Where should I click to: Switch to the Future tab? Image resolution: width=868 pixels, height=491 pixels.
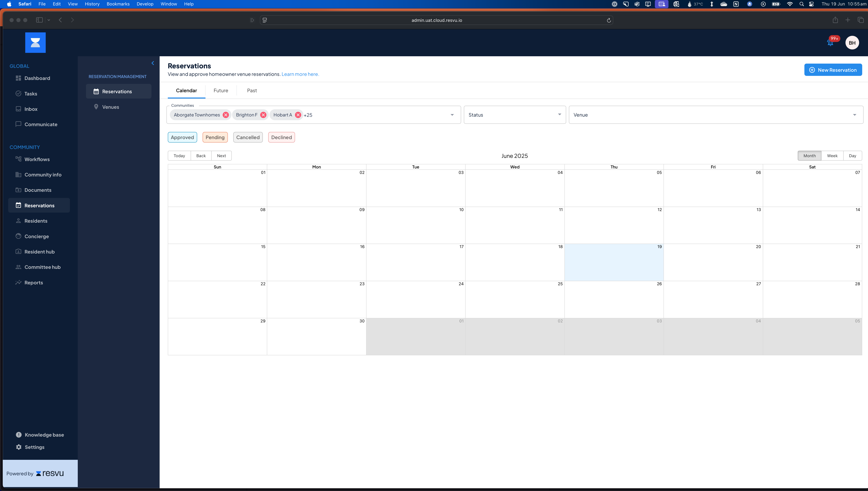coord(220,90)
